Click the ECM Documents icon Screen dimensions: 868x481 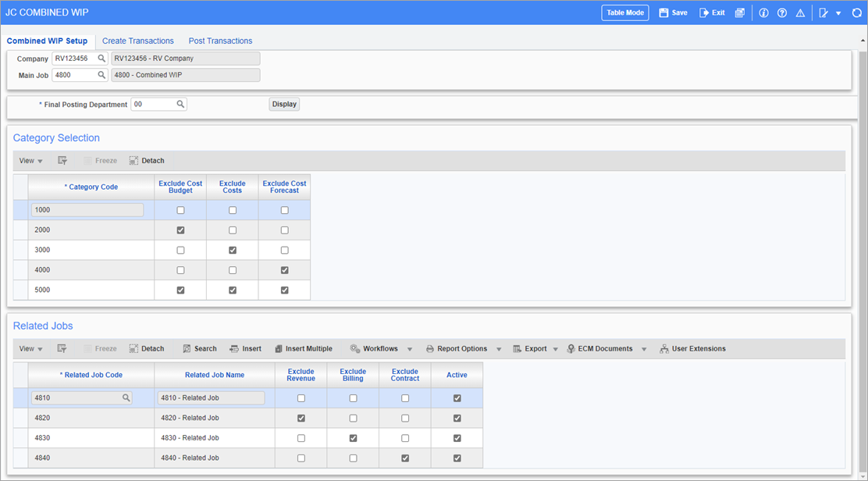(571, 349)
